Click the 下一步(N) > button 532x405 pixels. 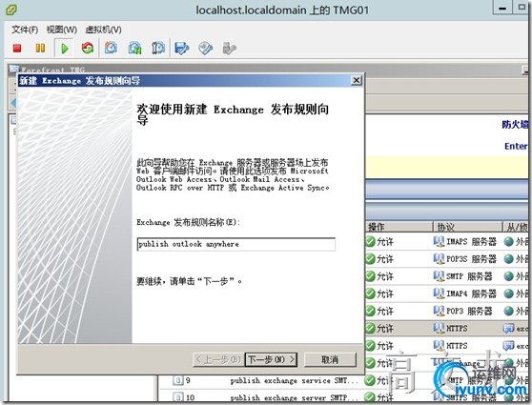[x=271, y=359]
